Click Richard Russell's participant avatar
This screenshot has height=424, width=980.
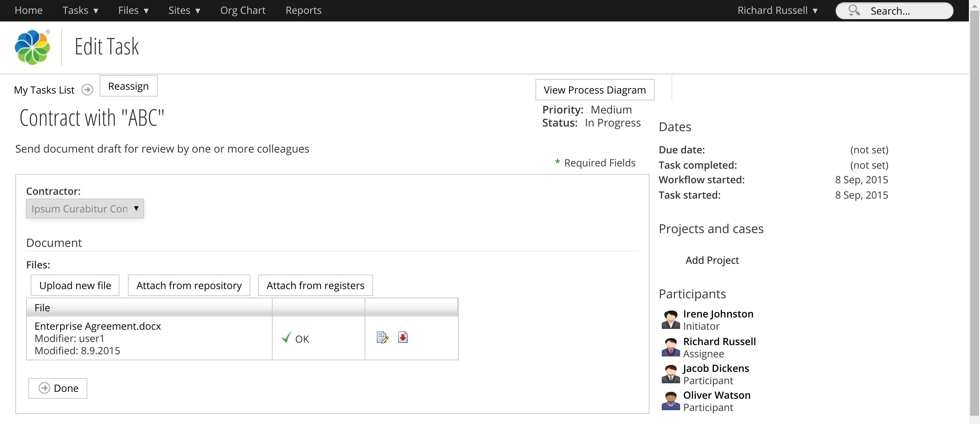coord(671,347)
